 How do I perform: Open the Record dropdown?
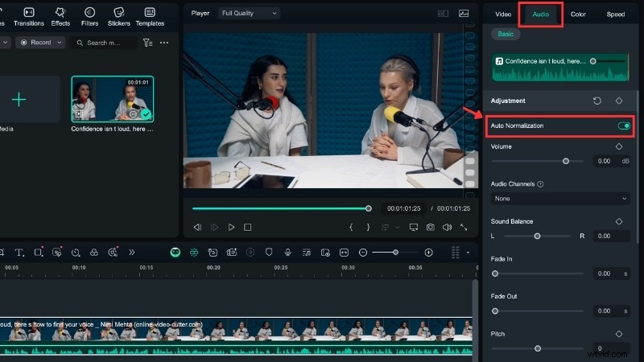pyautogui.click(x=40, y=43)
